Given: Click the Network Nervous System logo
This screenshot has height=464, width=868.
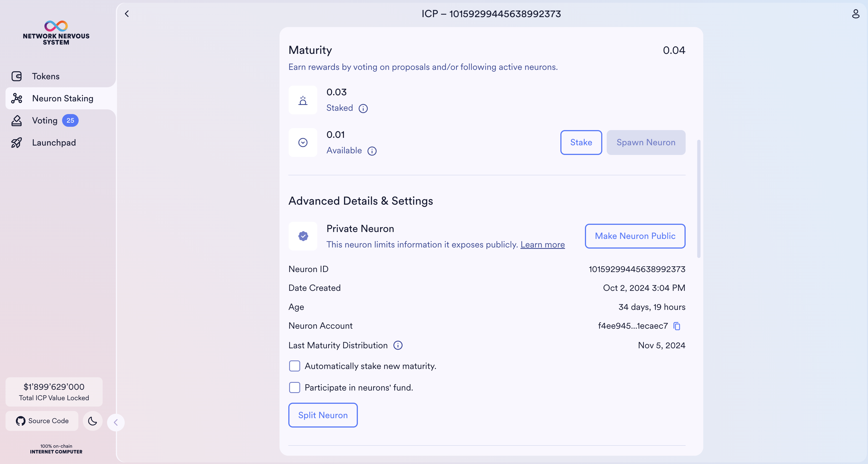Looking at the screenshot, I should [x=56, y=32].
